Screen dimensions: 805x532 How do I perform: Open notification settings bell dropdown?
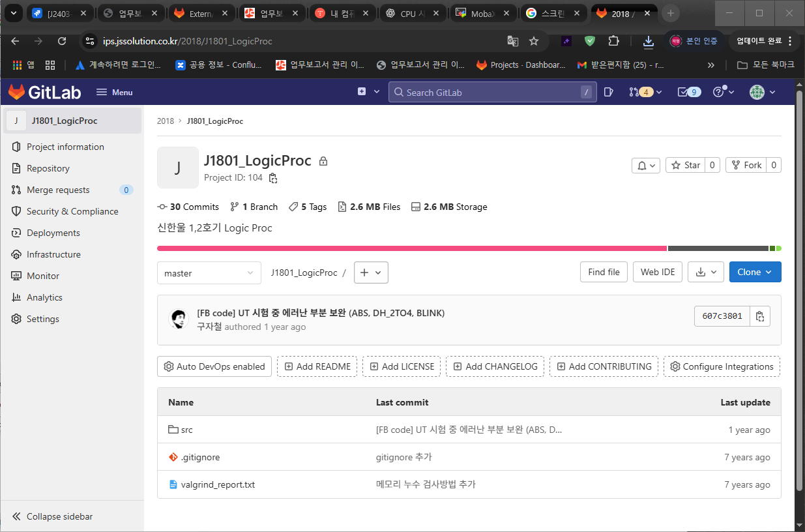646,166
